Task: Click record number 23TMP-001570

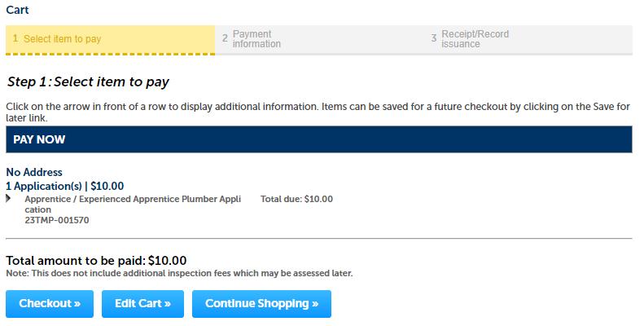Action: tap(57, 220)
